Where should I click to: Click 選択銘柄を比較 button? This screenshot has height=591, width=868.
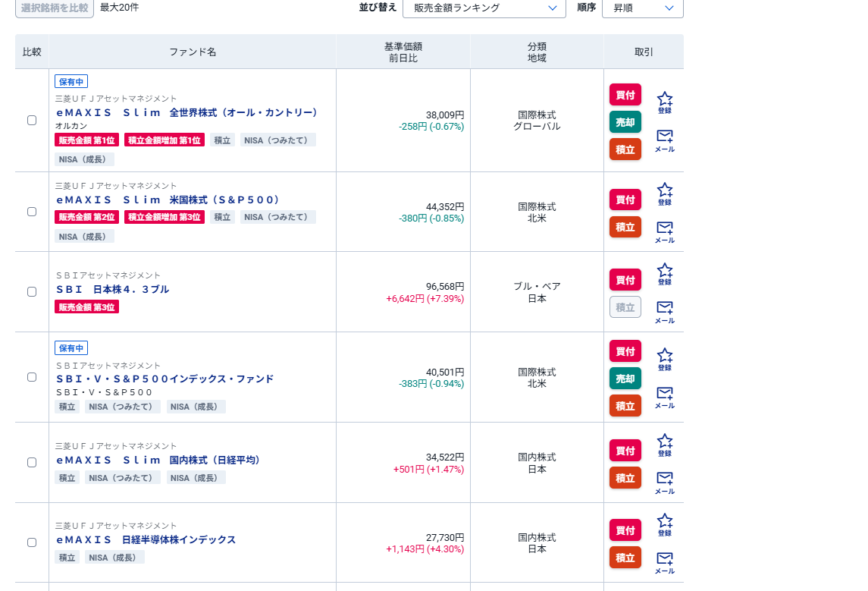click(55, 8)
